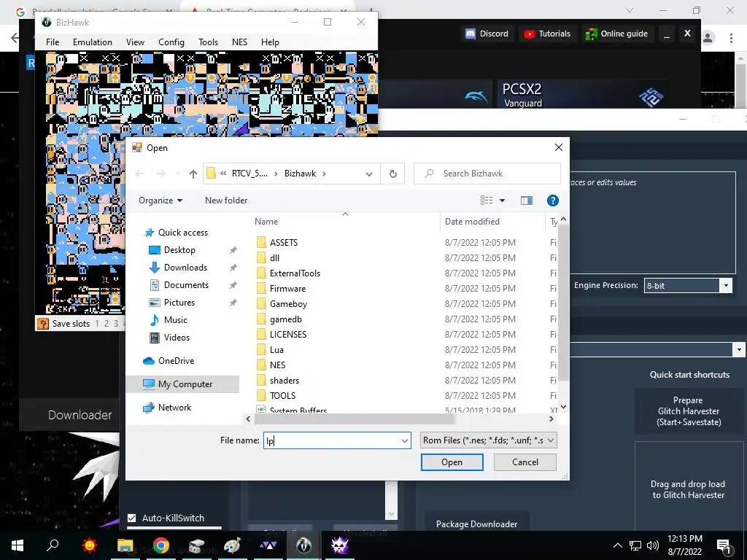Select the shaders folder
747x560 pixels.
pos(285,380)
